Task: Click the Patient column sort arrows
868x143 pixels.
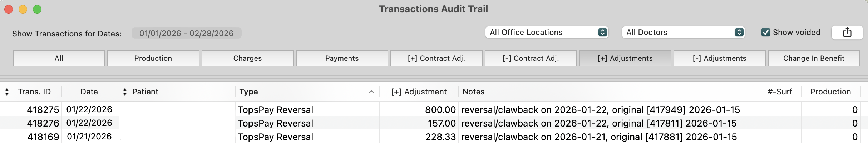Action: [x=124, y=92]
